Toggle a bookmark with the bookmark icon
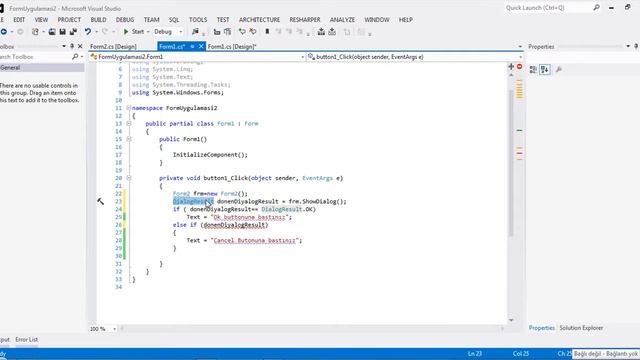Viewport: 640px width, 360px height. click(x=267, y=32)
